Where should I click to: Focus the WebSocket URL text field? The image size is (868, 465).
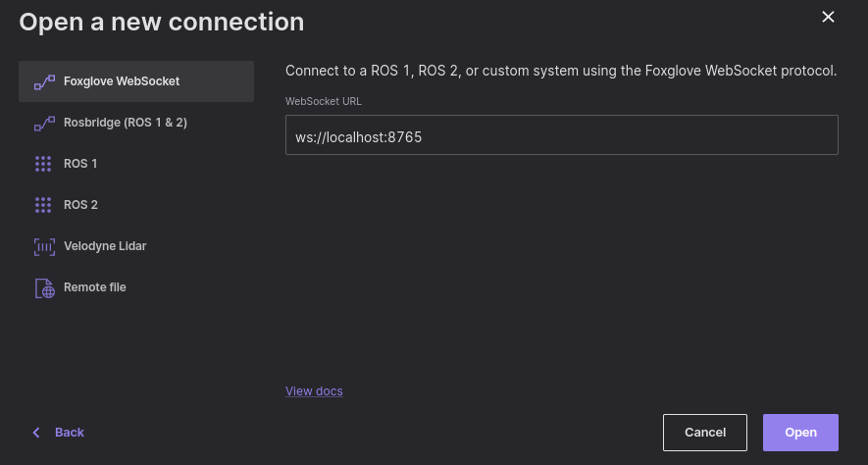tap(561, 135)
